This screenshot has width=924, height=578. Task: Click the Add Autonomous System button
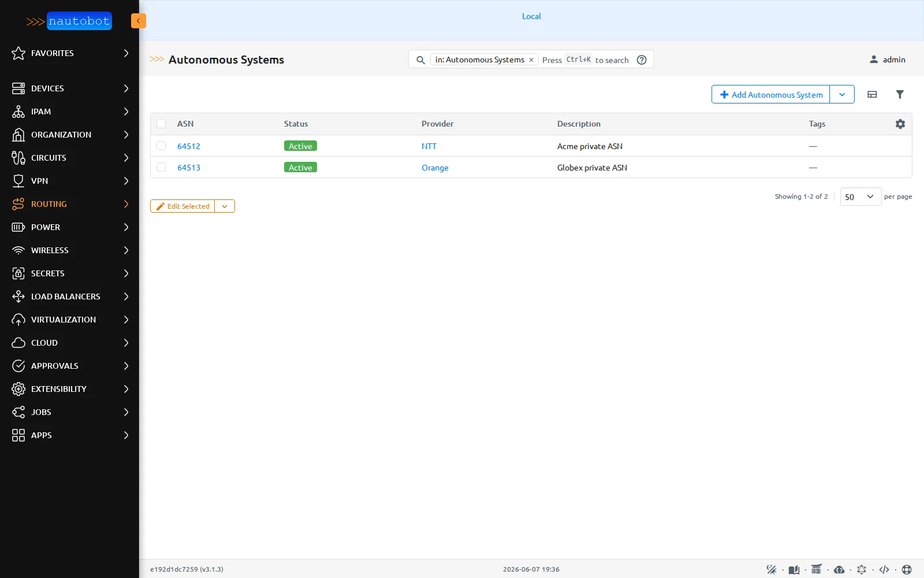tap(771, 94)
